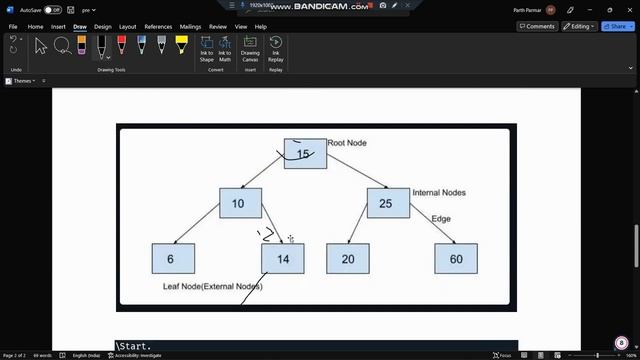Pick the Eraser tool
The image size is (640, 360).
82,45
